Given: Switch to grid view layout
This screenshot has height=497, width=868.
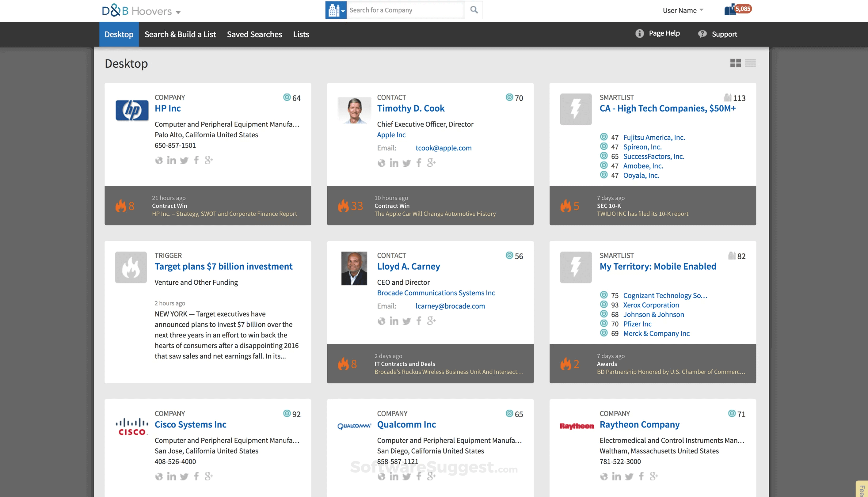Looking at the screenshot, I should 735,63.
